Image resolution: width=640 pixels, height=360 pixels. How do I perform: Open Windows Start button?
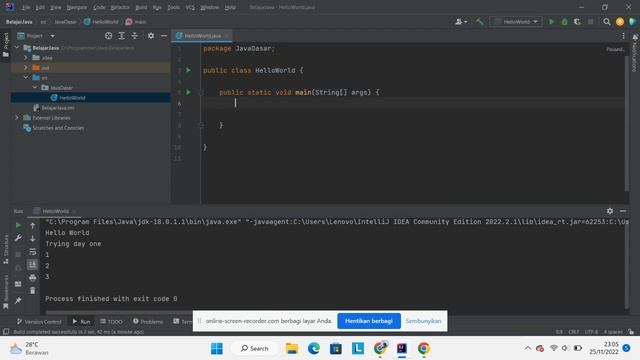217,349
